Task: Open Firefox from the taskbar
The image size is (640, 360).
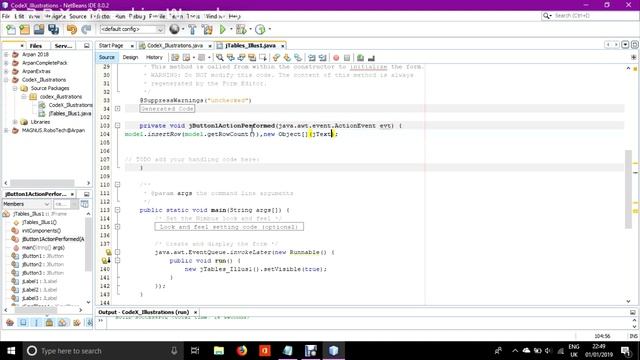Action: click(x=242, y=351)
